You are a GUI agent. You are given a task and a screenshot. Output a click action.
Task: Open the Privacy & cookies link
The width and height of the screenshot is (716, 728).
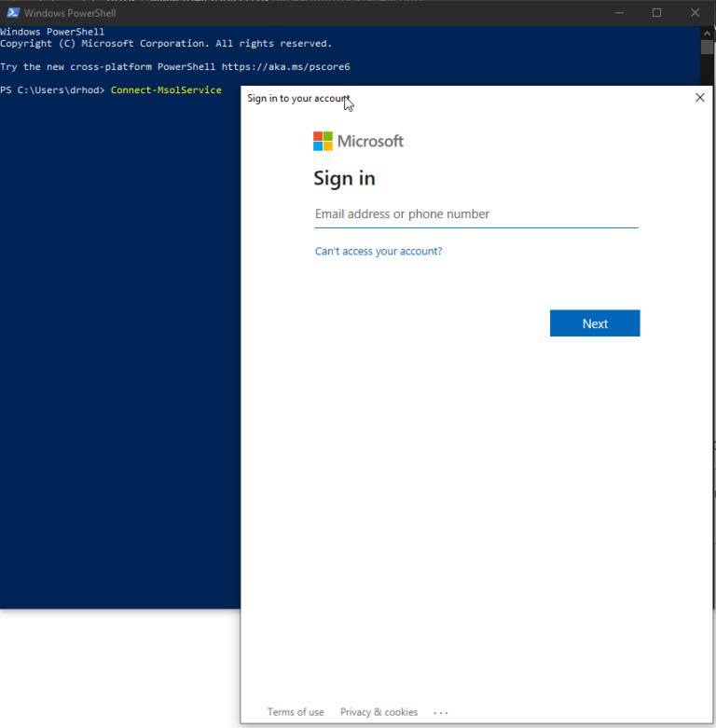pyautogui.click(x=379, y=712)
